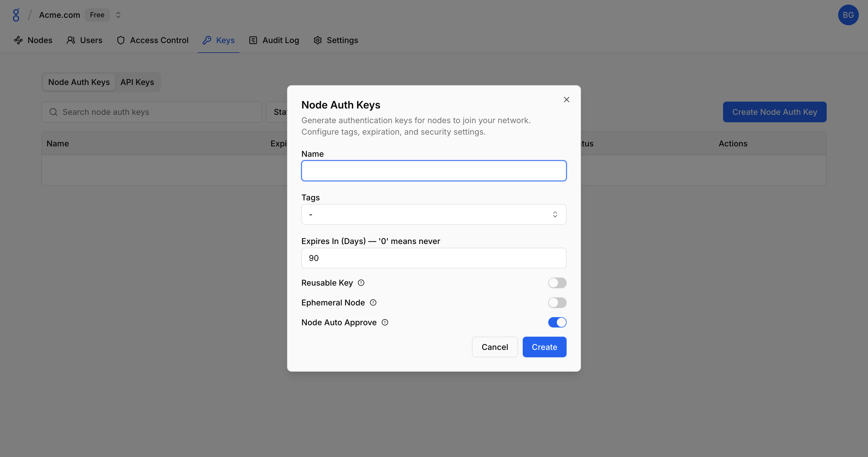
Task: Click the logo icon at top left
Action: coord(16,15)
